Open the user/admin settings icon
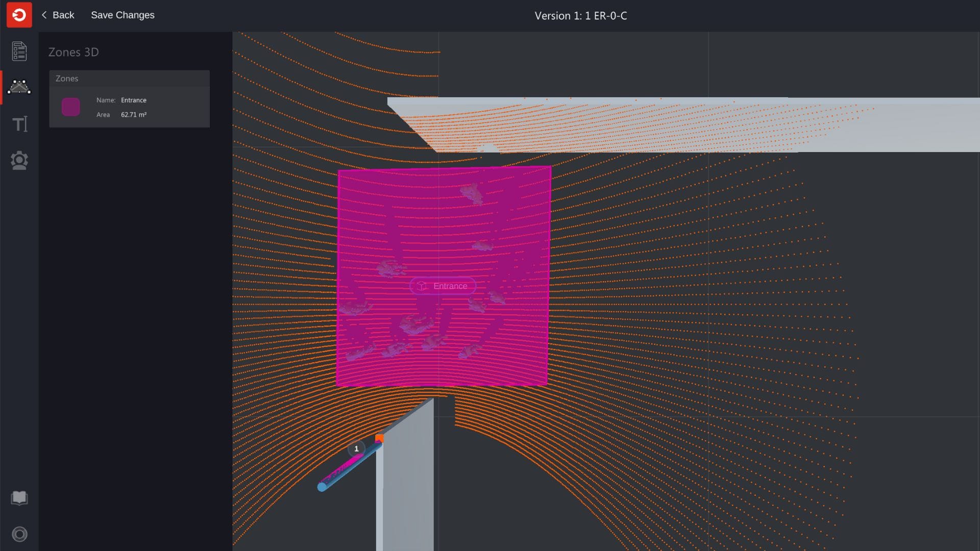980x551 pixels. coord(18,160)
